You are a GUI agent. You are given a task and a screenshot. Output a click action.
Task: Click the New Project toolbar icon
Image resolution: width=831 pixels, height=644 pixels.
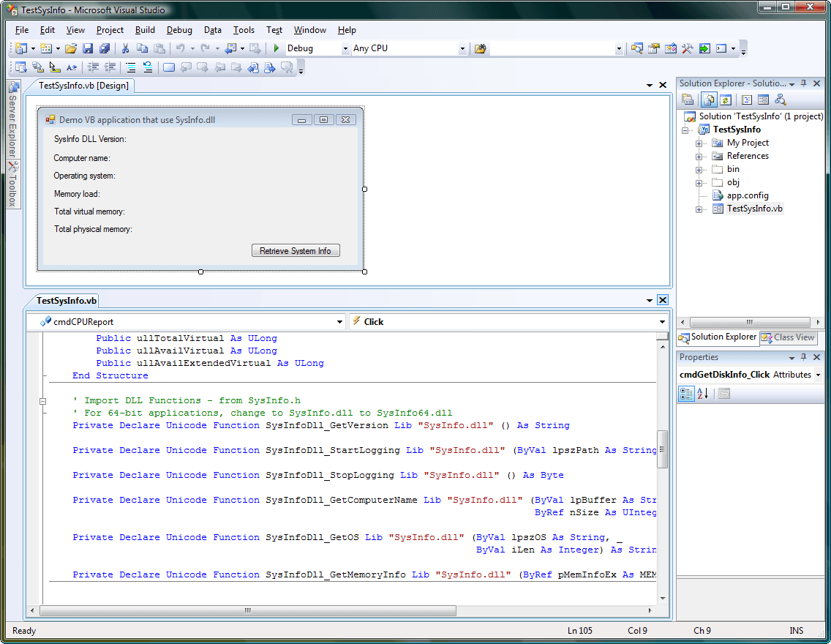[x=20, y=48]
